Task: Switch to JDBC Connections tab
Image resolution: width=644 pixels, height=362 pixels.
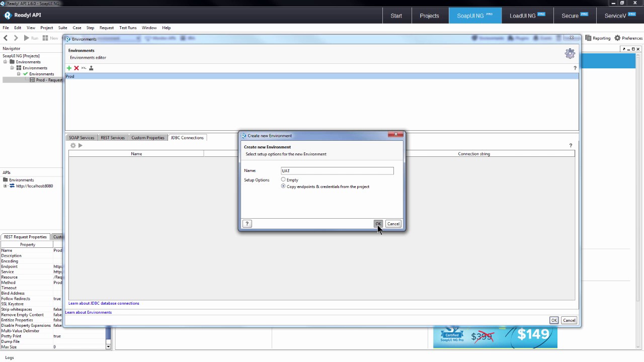Action: (187, 138)
